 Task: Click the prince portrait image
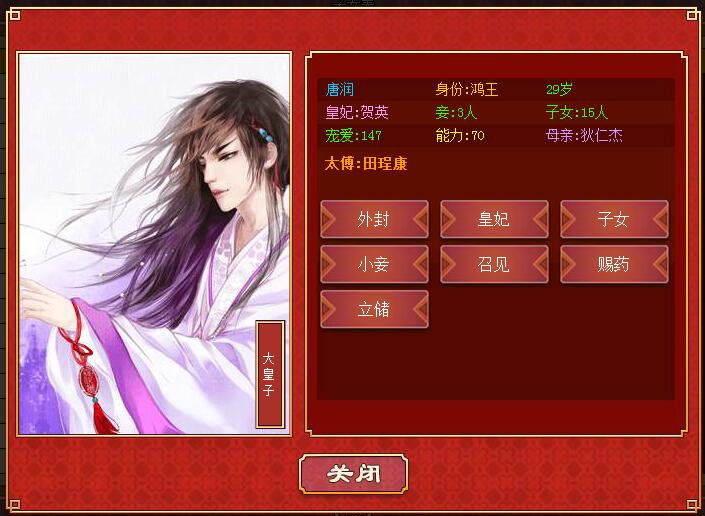click(x=154, y=244)
